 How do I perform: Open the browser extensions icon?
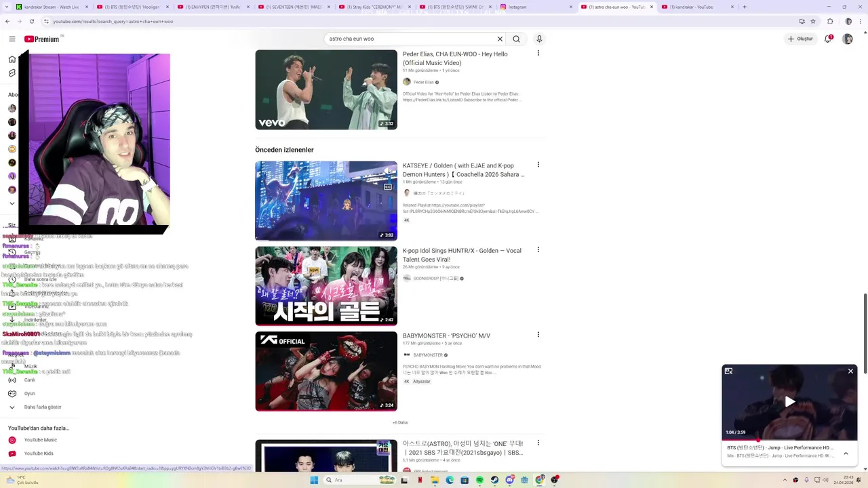tap(830, 21)
